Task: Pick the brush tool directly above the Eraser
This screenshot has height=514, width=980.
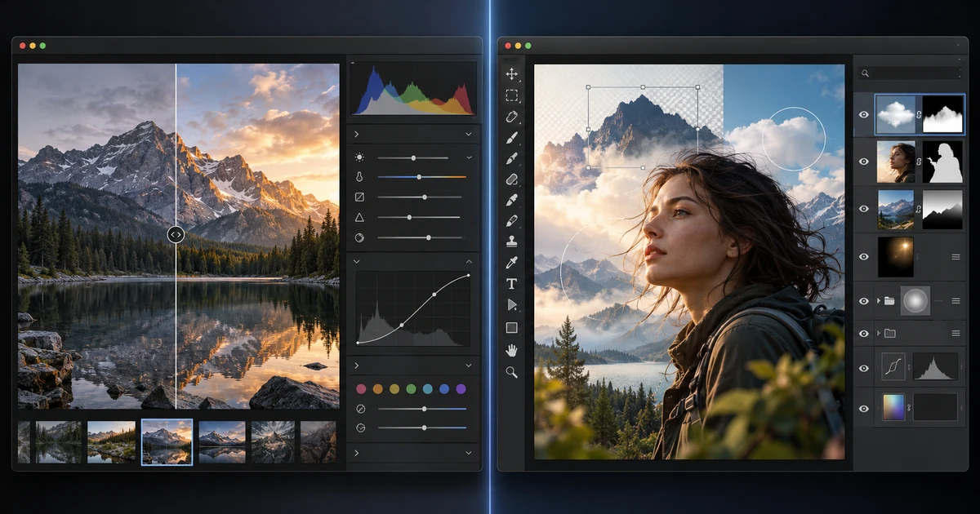Action: (x=512, y=158)
